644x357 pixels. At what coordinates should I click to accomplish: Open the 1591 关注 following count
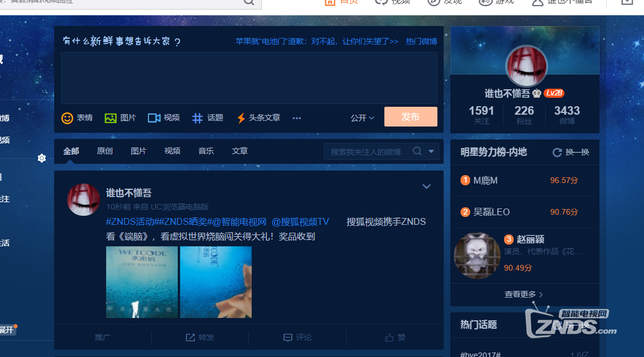481,115
